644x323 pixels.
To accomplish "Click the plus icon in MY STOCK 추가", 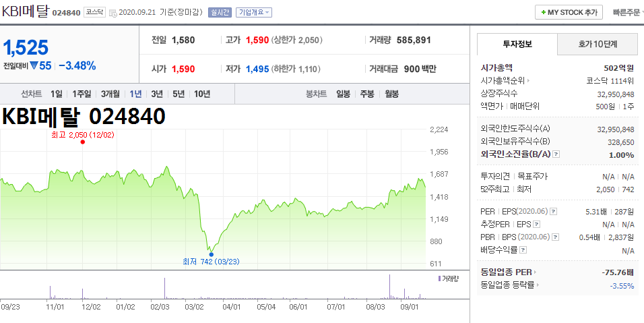I will click(544, 12).
